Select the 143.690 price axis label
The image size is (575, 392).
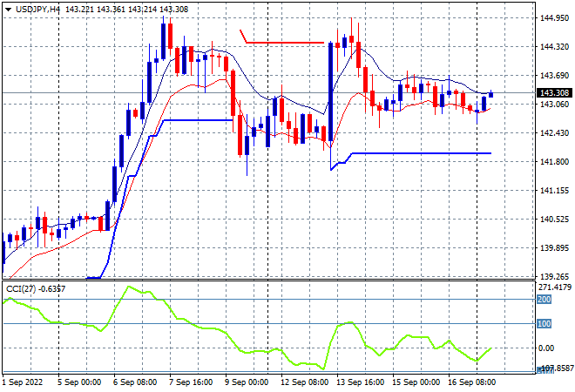point(555,76)
